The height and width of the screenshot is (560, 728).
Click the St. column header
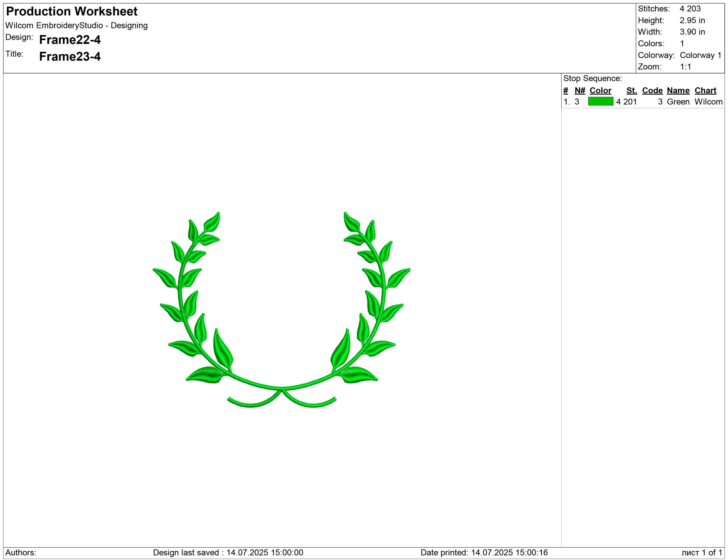click(631, 90)
